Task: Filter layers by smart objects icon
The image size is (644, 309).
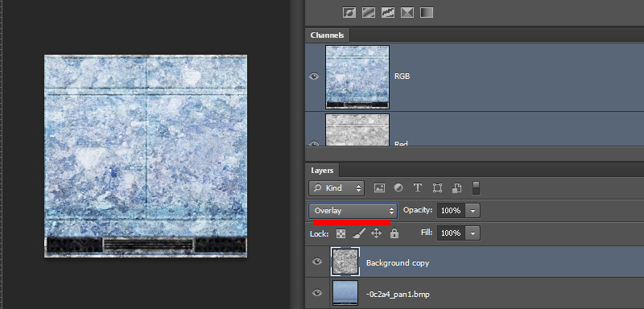Action: coord(456,188)
